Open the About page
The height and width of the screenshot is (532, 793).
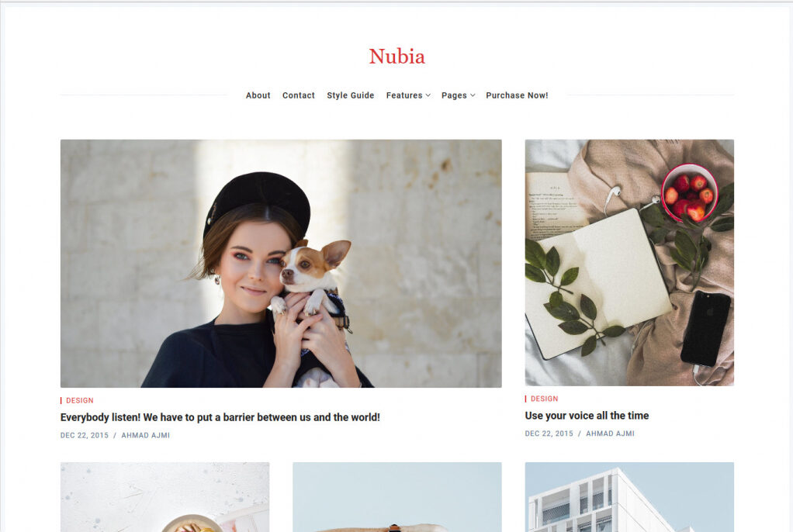258,95
